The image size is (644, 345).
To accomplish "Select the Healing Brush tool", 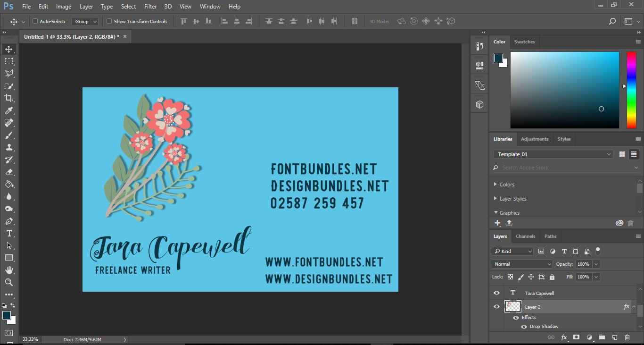I will [9, 123].
